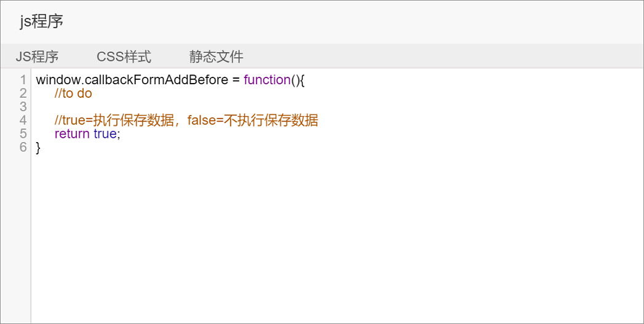Click line number 2 in gutter
This screenshot has height=324, width=644.
23,93
